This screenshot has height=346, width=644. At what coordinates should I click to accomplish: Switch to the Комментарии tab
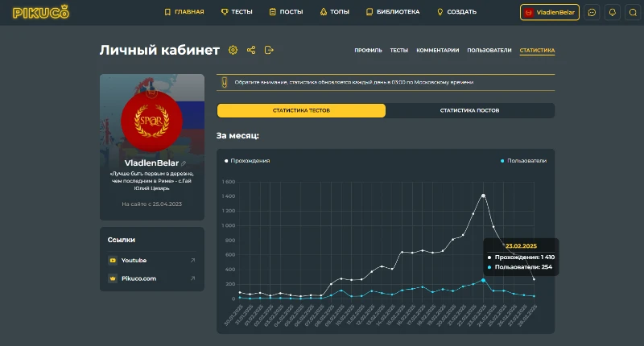coord(437,51)
